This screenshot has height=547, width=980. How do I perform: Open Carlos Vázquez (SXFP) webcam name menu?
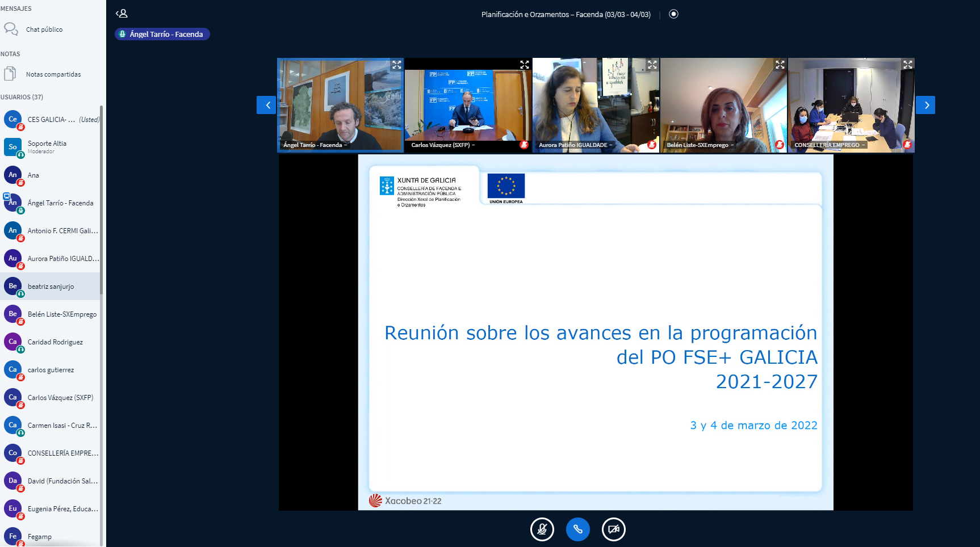click(x=443, y=145)
